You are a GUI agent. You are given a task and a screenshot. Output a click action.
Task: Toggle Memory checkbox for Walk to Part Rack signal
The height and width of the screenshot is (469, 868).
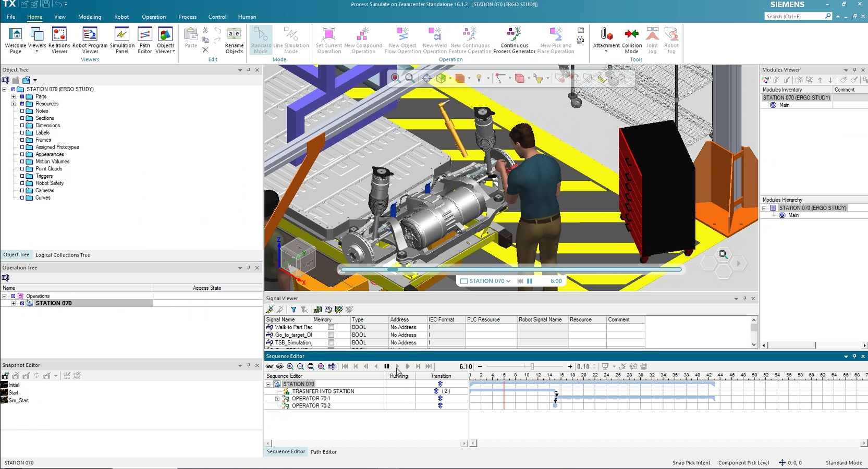331,327
